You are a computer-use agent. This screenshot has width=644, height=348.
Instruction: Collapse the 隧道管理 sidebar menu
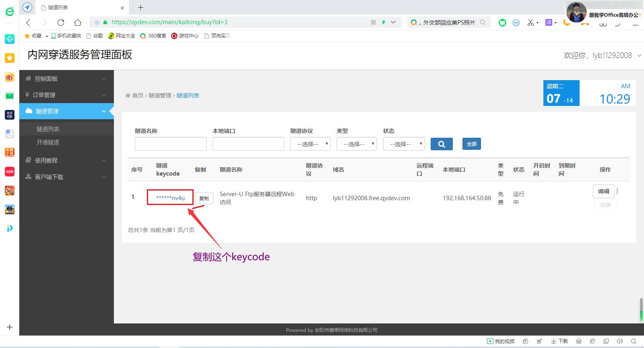[x=66, y=111]
